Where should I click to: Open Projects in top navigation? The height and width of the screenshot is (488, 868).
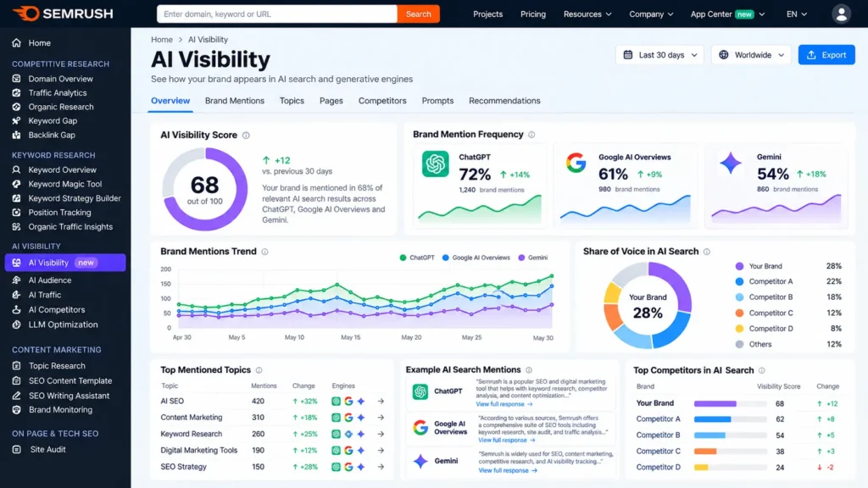pos(487,14)
